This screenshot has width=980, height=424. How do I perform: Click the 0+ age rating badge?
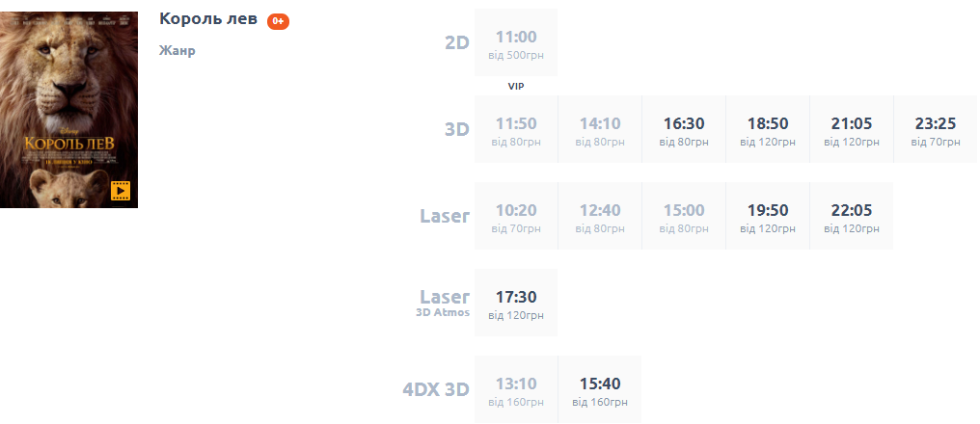click(x=278, y=21)
